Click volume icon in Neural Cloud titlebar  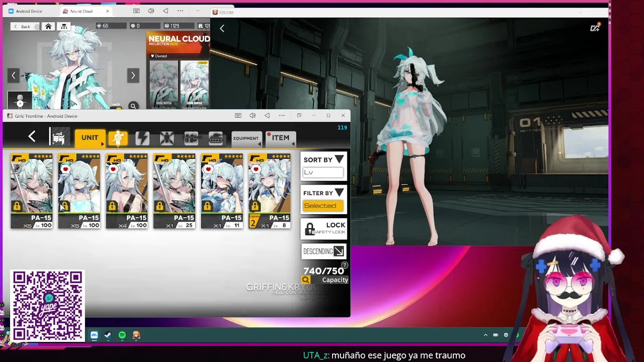click(x=151, y=11)
